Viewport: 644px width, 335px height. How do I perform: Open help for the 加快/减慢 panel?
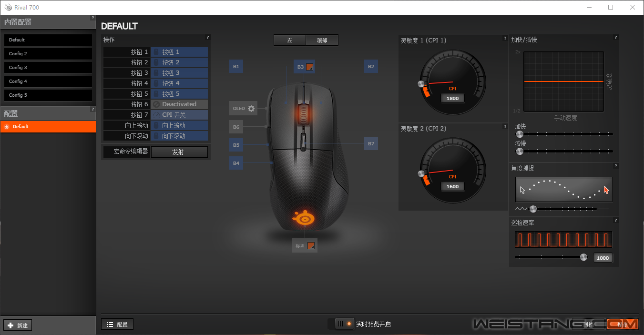click(x=616, y=37)
